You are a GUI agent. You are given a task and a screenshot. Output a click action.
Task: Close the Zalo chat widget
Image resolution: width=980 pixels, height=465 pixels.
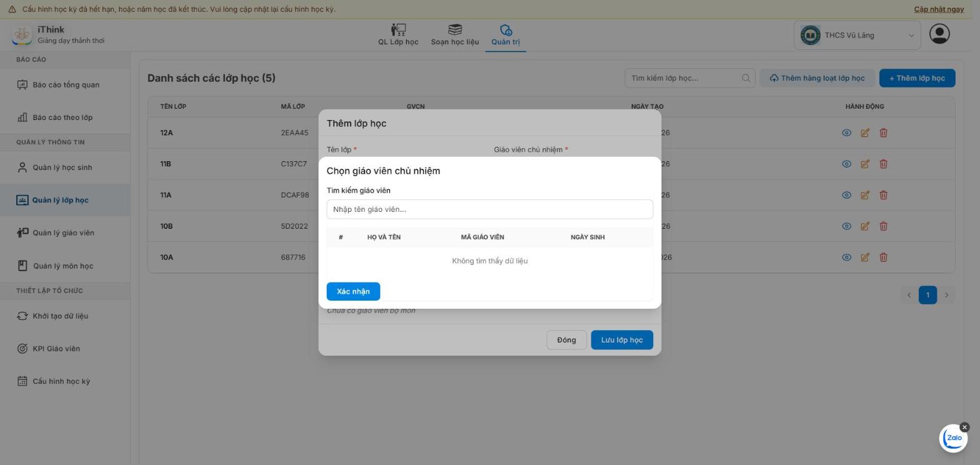(x=964, y=427)
